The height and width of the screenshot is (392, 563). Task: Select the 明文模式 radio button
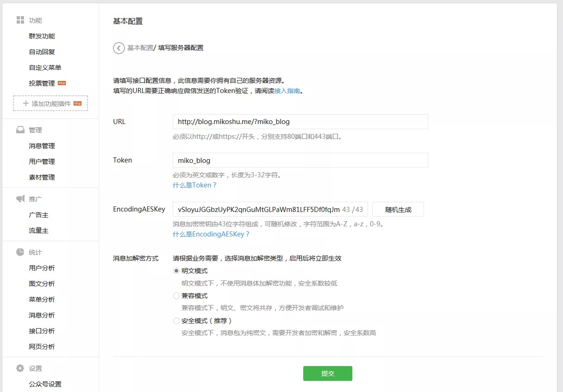click(176, 271)
